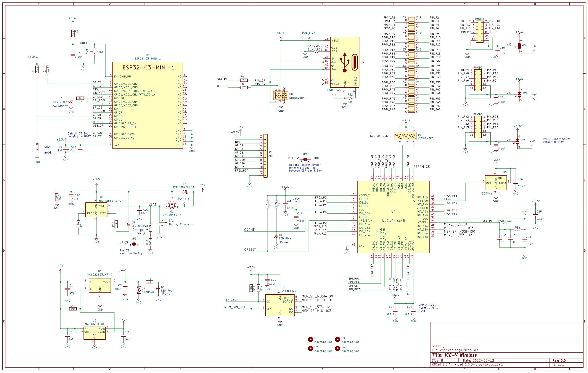Select the BOOT pushbutton SW2

(x=38, y=147)
